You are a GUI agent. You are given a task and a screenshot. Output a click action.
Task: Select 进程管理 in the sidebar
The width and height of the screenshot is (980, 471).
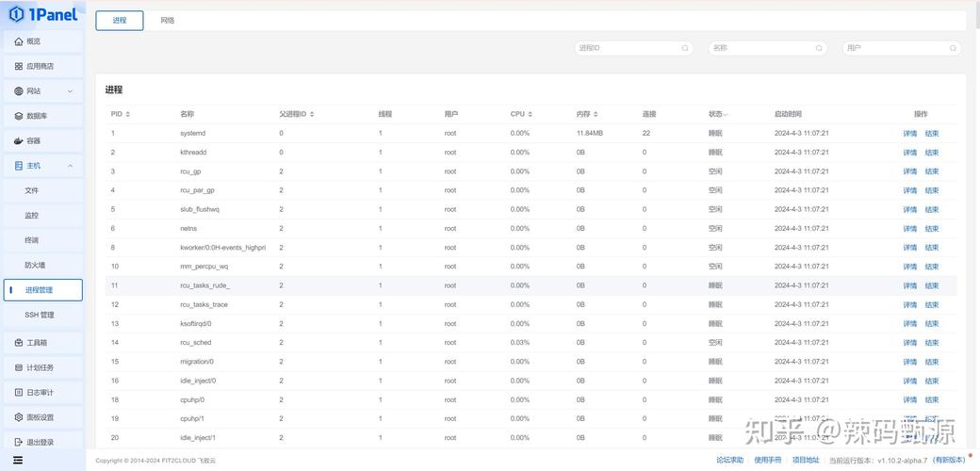43,290
